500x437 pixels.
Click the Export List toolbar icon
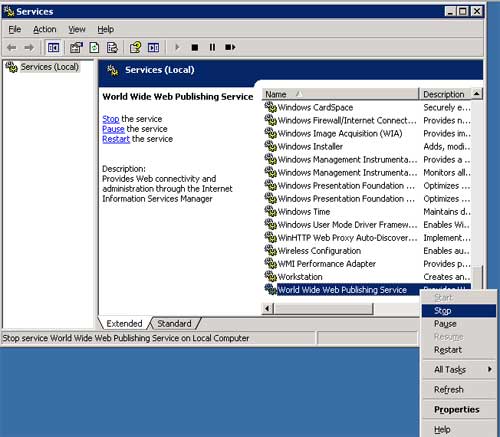point(112,48)
